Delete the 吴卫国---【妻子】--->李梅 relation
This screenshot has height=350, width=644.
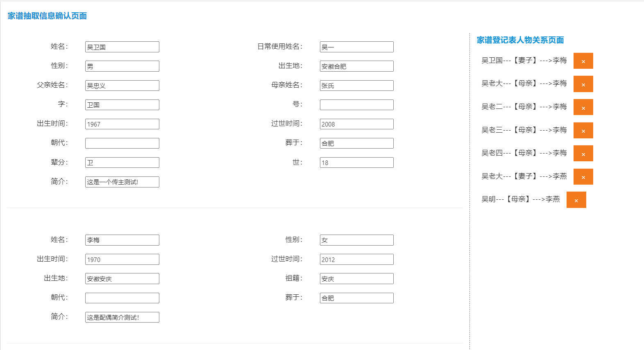tap(583, 61)
